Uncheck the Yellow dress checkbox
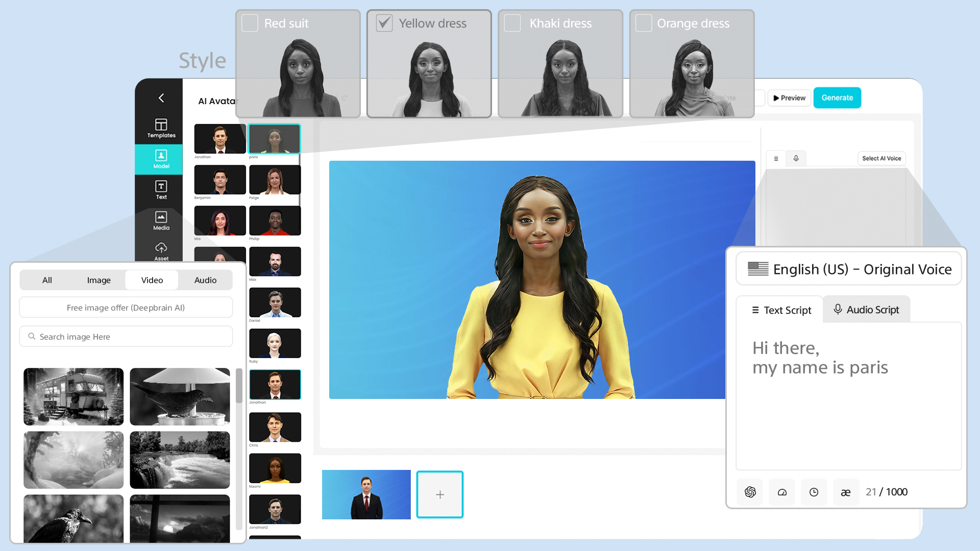Screen dimensions: 980x551 tap(384, 23)
